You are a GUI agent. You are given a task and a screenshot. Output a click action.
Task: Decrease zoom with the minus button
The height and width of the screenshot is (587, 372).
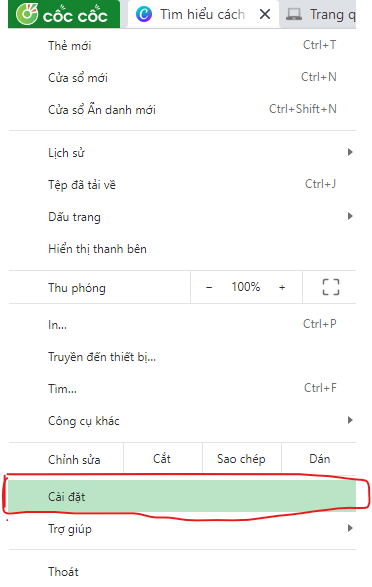(209, 287)
